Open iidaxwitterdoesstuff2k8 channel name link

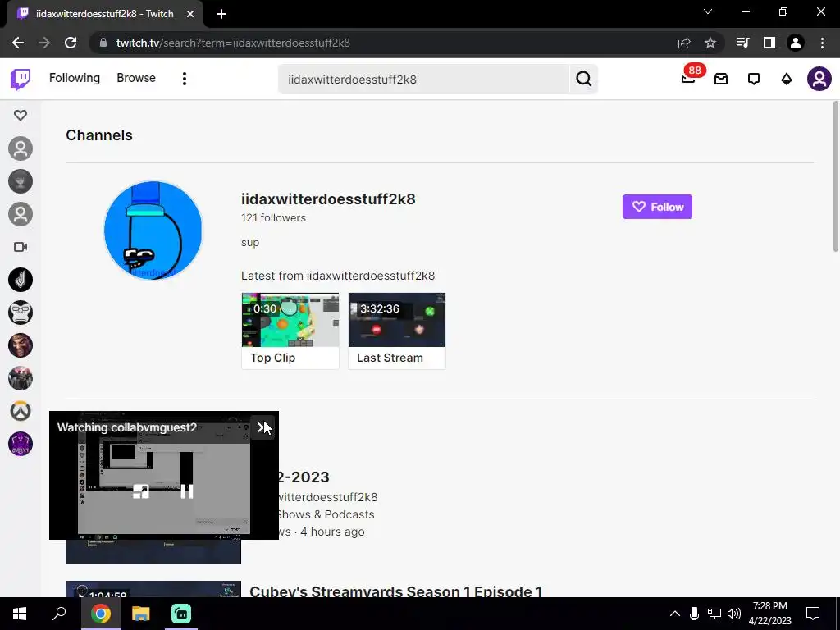[328, 199]
